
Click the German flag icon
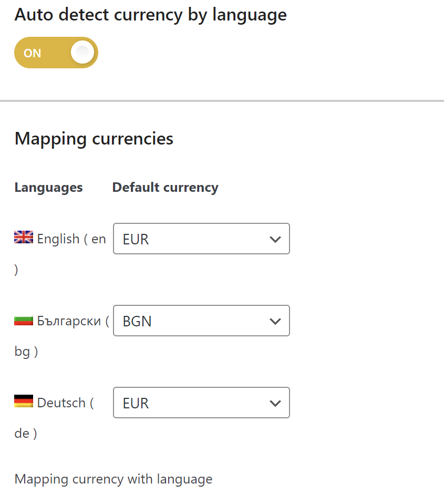tap(24, 402)
